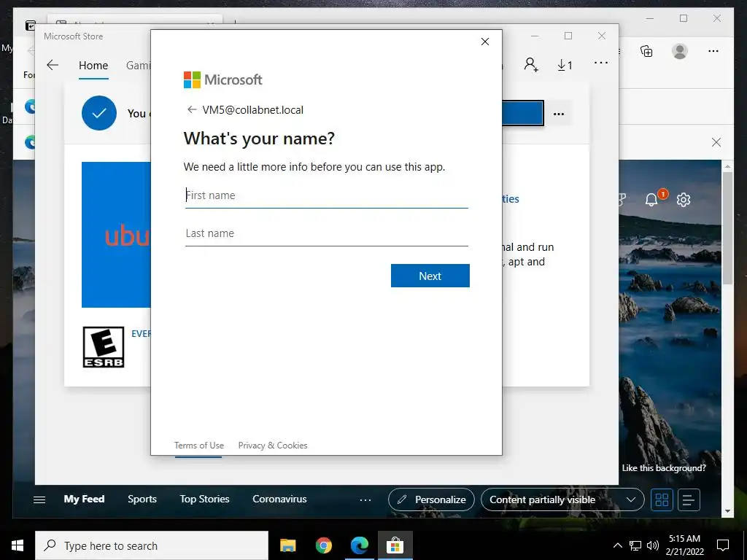747x560 pixels.
Task: Click the Ubuntu app banner image
Action: point(116,235)
